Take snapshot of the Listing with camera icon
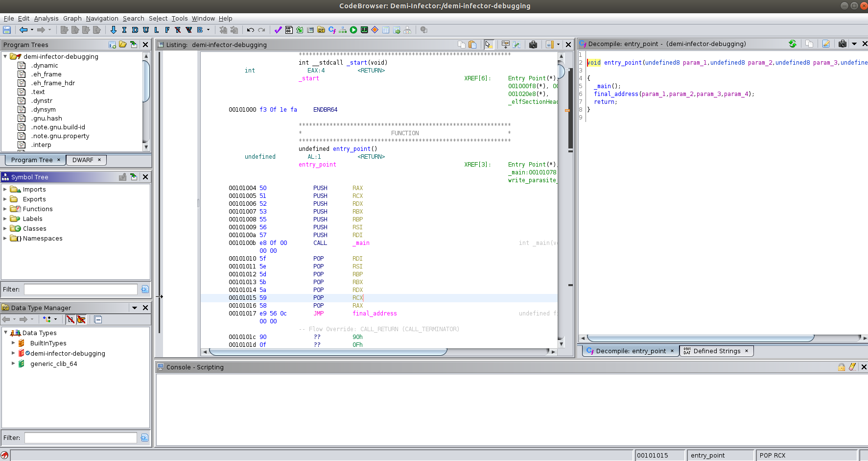This screenshot has width=868, height=461. click(x=533, y=45)
